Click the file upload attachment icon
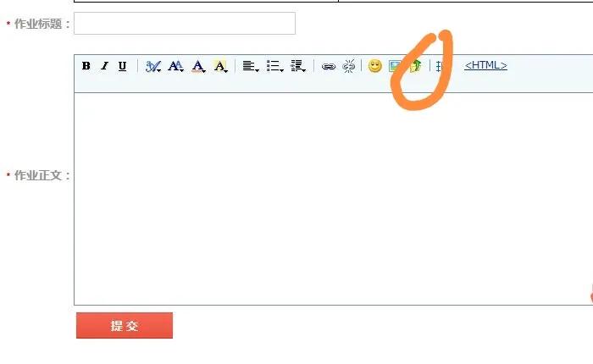This screenshot has height=364, width=593. (x=416, y=66)
